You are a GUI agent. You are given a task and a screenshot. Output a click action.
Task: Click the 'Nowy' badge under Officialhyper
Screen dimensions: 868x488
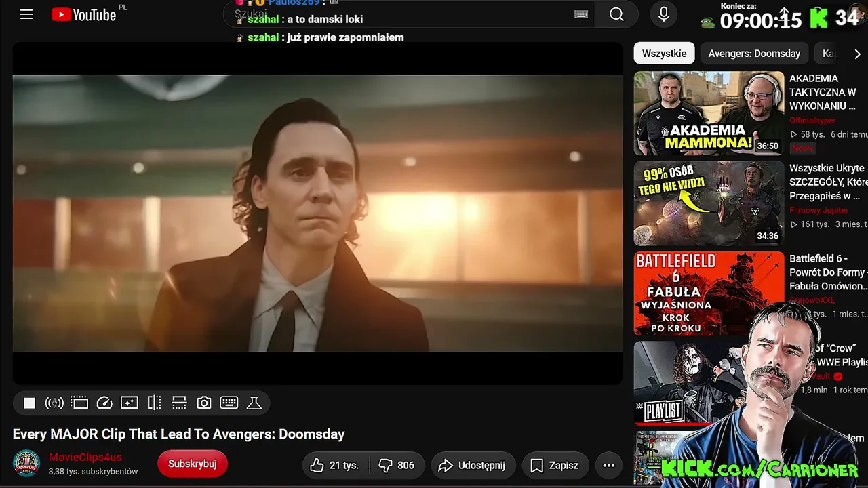pos(802,148)
